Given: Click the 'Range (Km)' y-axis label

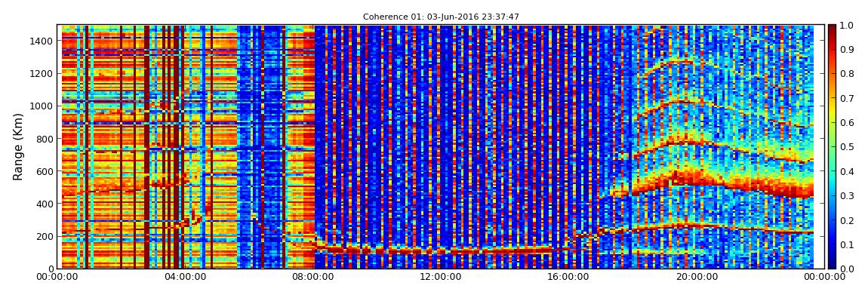Looking at the screenshot, I should 18,146.
